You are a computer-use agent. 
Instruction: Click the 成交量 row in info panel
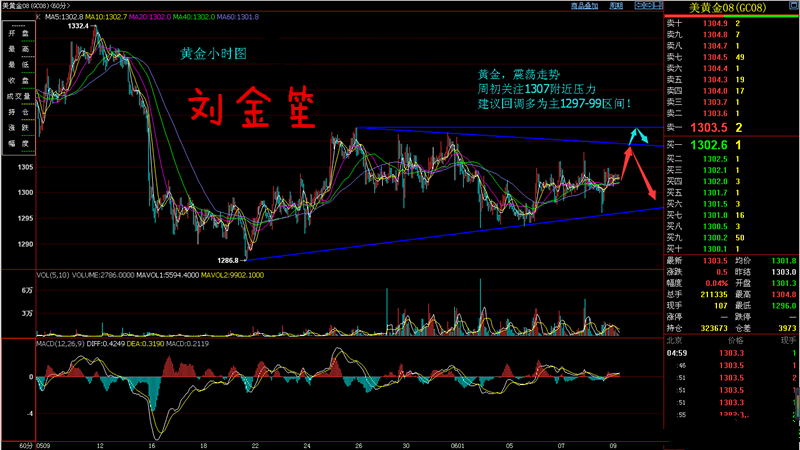coord(19,96)
